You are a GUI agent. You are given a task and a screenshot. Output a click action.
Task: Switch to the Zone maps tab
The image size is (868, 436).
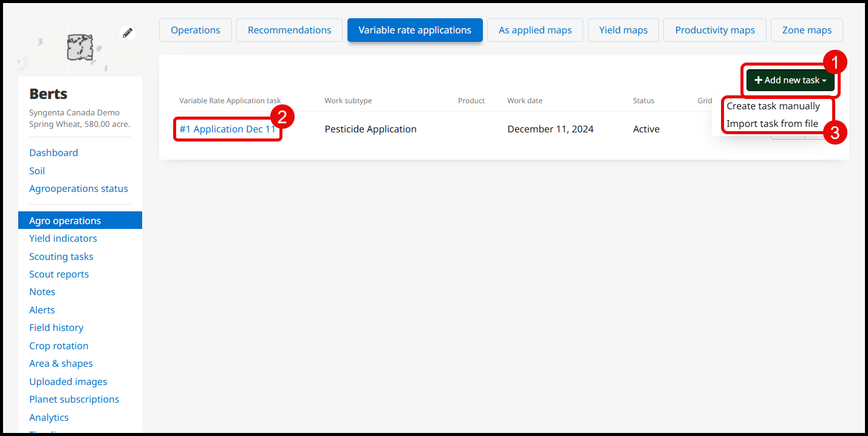coord(807,30)
